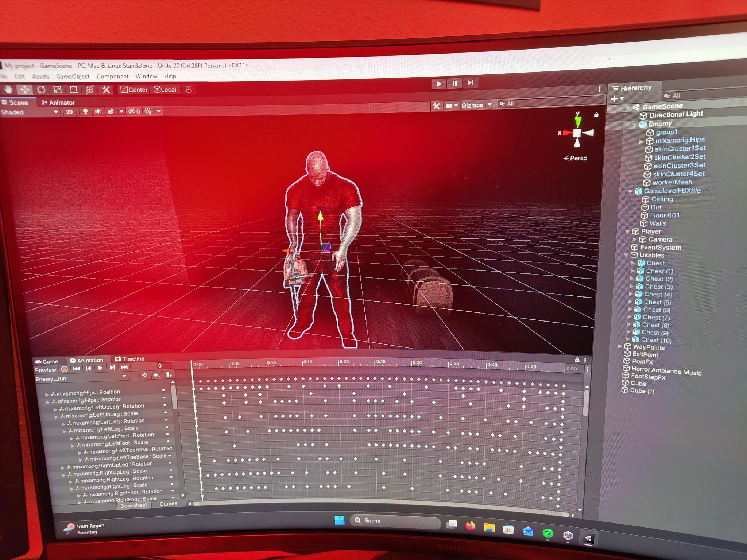Click the orientation gizmo X axis cone

(x=567, y=133)
